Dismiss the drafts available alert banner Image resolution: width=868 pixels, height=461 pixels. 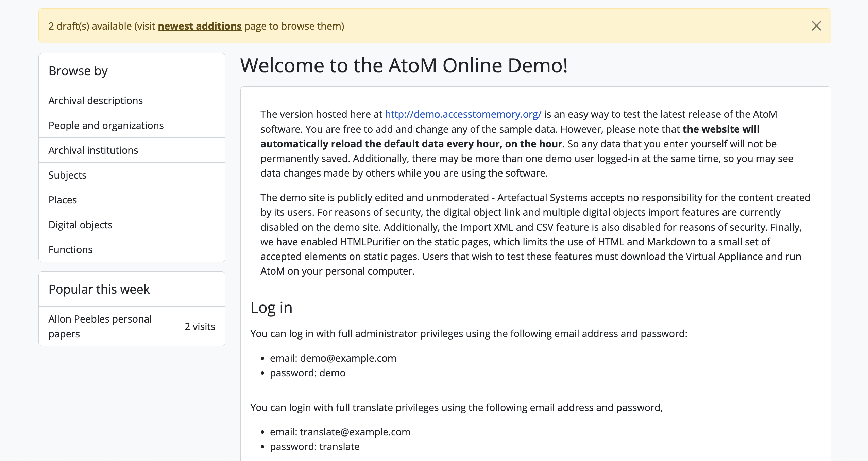coord(816,26)
